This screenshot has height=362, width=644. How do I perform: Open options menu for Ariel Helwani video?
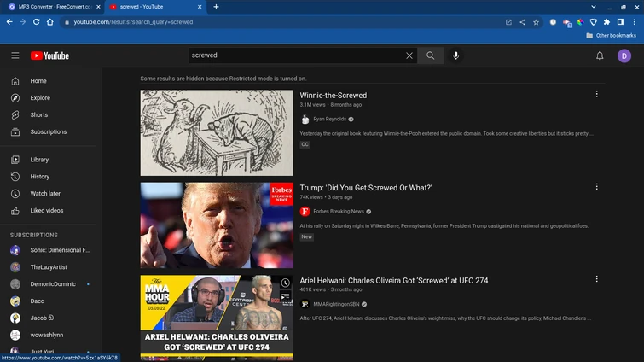point(596,279)
